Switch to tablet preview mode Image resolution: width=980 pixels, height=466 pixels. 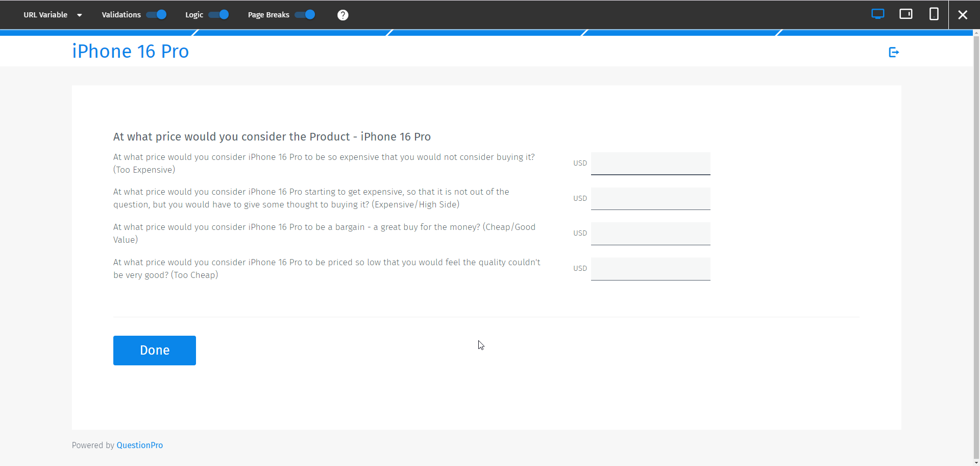click(906, 14)
